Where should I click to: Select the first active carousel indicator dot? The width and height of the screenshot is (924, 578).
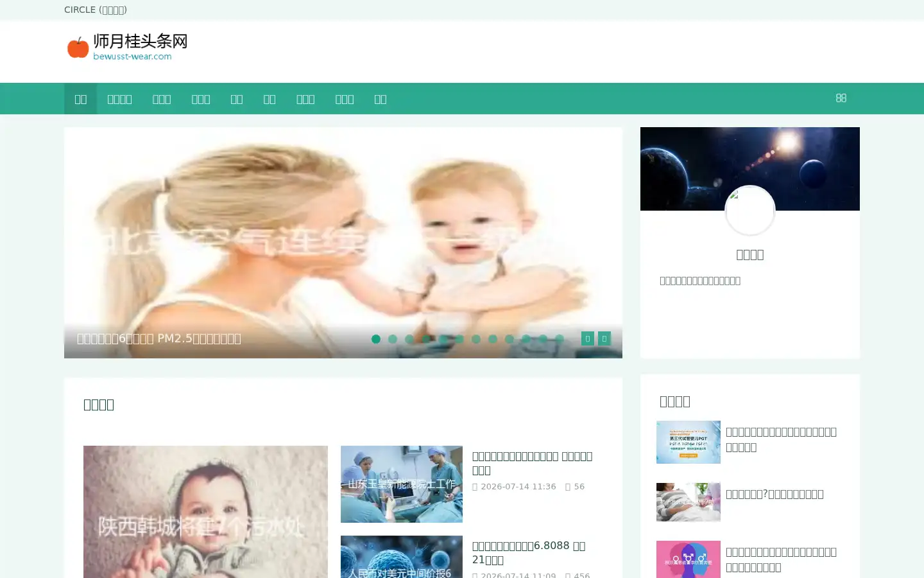click(x=376, y=339)
